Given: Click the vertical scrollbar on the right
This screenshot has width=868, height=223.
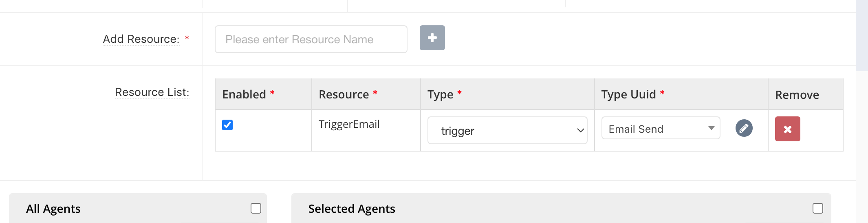Looking at the screenshot, I should point(862,36).
